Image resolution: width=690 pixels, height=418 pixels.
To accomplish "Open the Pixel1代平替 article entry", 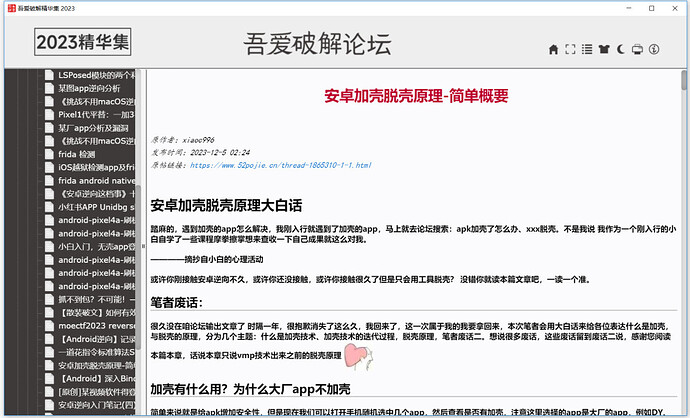I will coord(97,114).
